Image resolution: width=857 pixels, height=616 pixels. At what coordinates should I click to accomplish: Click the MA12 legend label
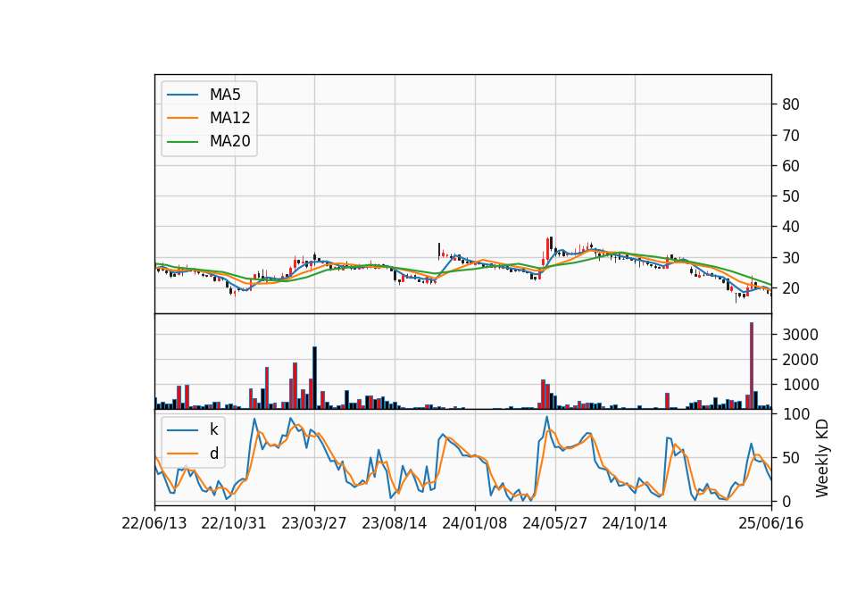(x=229, y=118)
